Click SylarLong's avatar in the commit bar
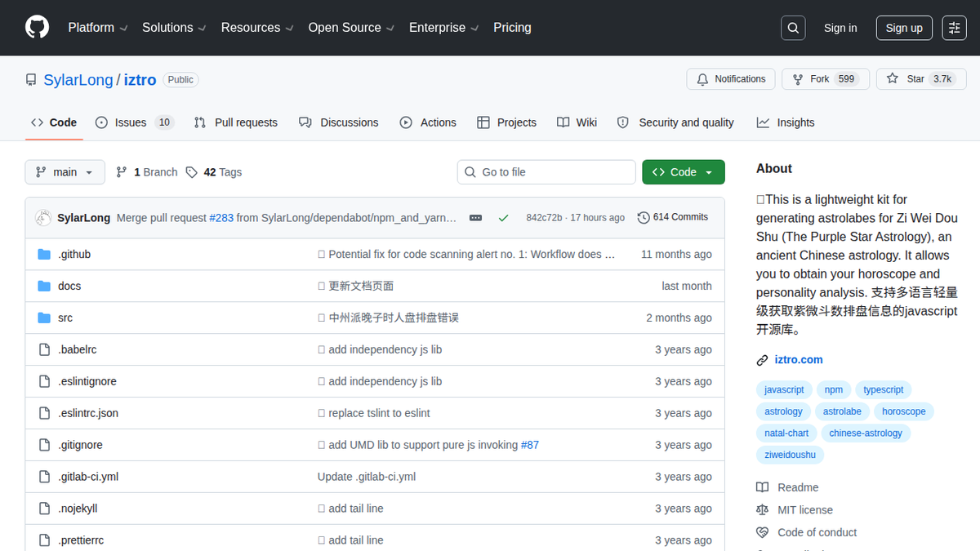This screenshot has width=980, height=551. [42, 218]
